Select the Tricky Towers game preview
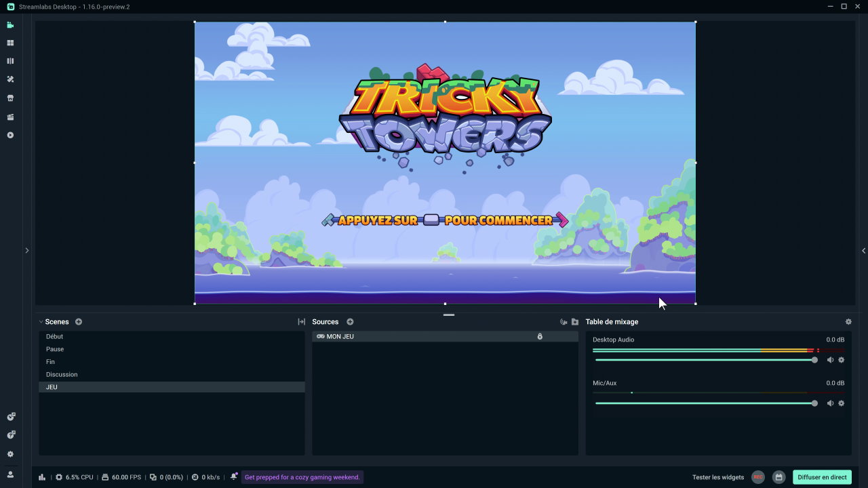The height and width of the screenshot is (488, 868). pos(445,163)
